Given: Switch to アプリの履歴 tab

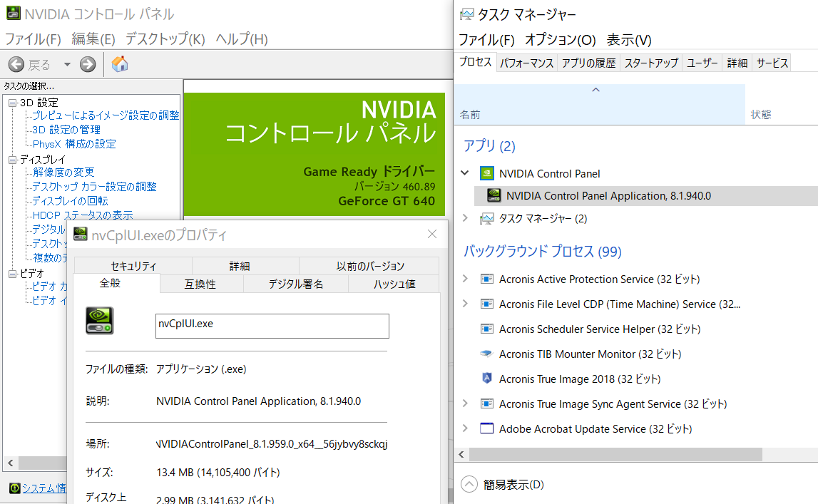Looking at the screenshot, I should click(x=588, y=63).
